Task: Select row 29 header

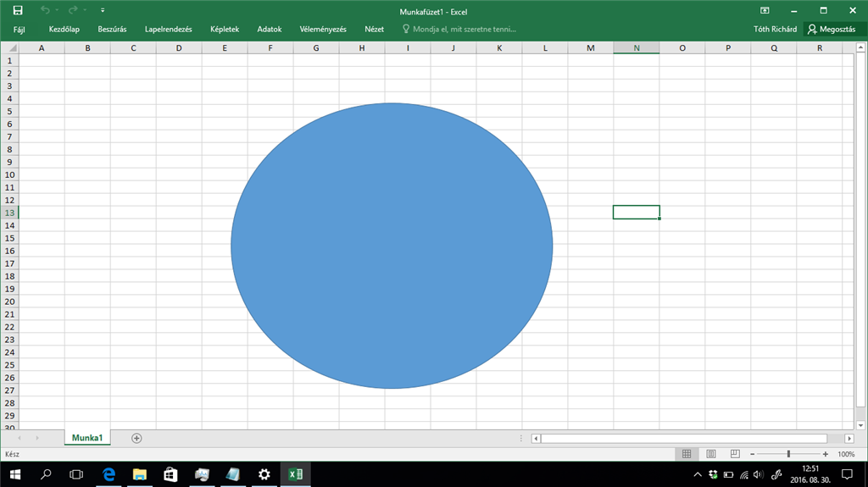Action: 9,416
